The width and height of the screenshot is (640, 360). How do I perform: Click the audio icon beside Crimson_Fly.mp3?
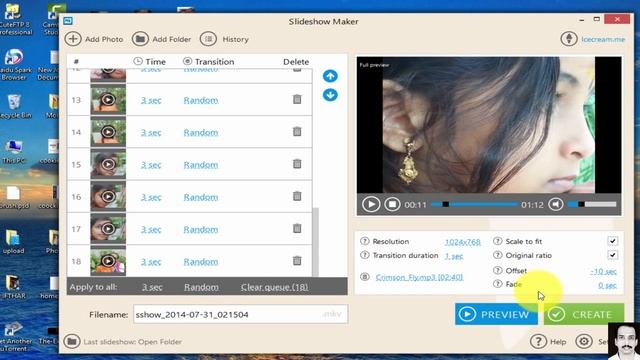click(365, 277)
